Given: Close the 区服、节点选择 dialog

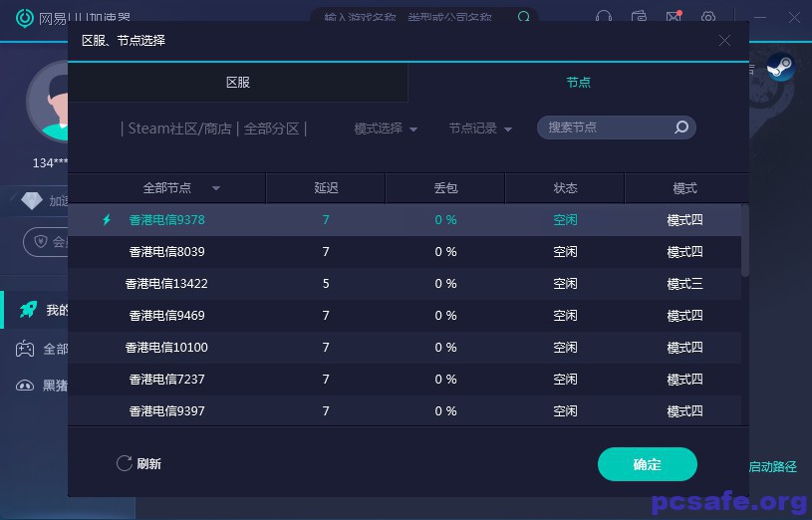Looking at the screenshot, I should coord(724,40).
